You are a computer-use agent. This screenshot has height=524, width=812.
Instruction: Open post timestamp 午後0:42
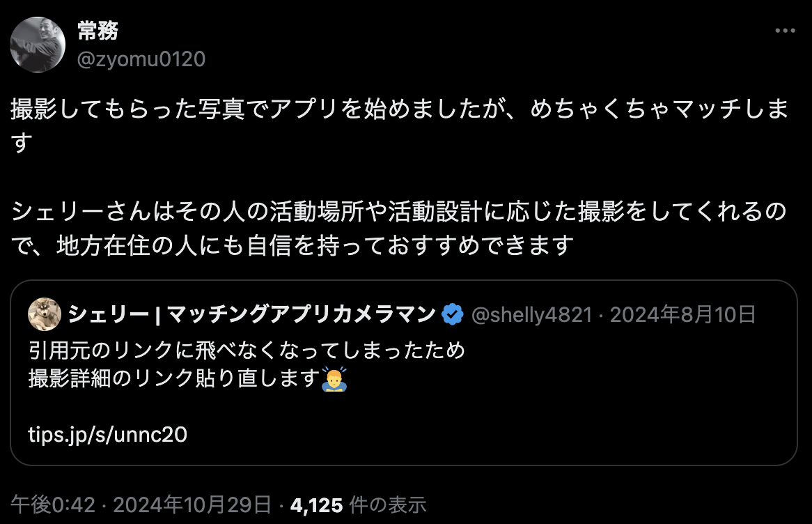53,504
